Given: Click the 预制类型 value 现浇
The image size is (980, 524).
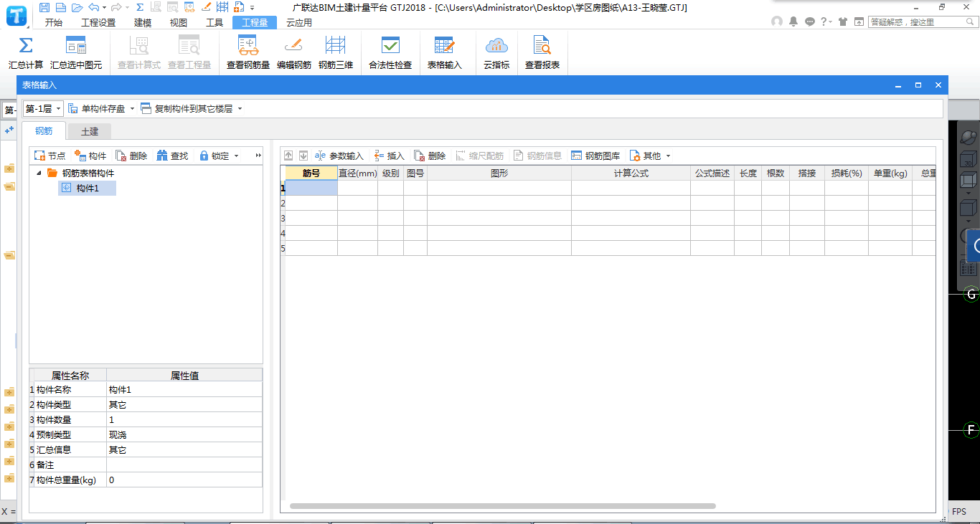Looking at the screenshot, I should coord(184,435).
